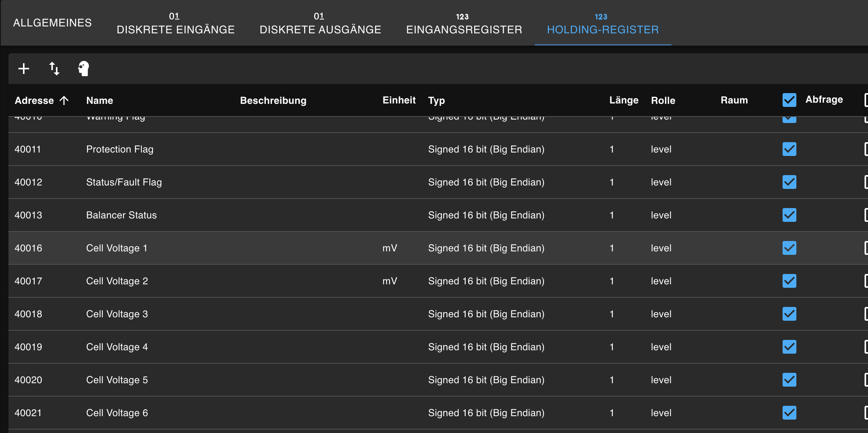Image resolution: width=868 pixels, height=433 pixels.
Task: Open type dropdown for Status/Fault Flag row
Action: tap(486, 182)
